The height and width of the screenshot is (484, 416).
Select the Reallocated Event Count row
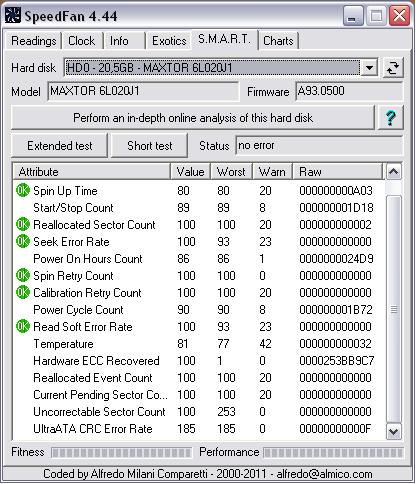(x=199, y=378)
